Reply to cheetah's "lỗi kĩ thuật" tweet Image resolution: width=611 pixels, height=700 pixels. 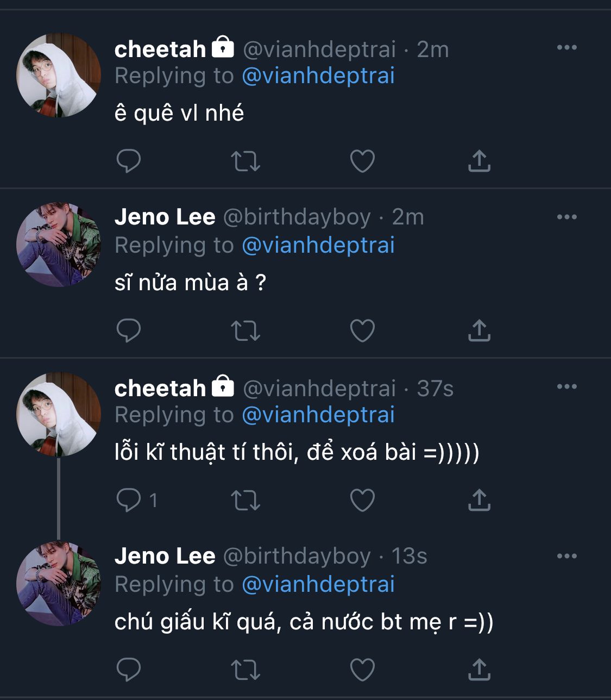[x=129, y=500]
